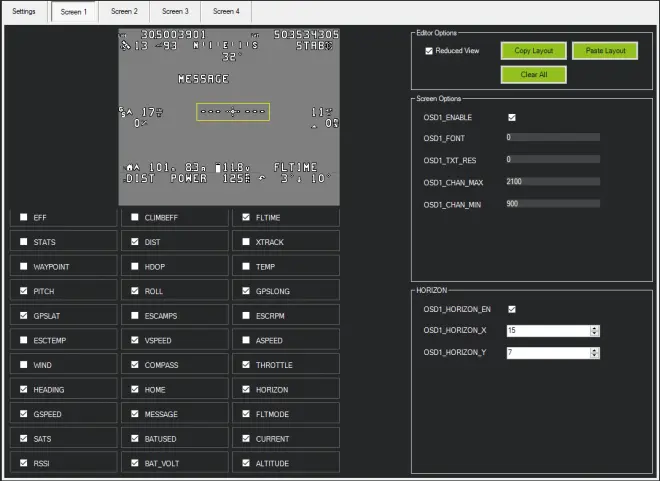Enable the WAYPOINT item checkbox
The image size is (660, 481).
24,266
